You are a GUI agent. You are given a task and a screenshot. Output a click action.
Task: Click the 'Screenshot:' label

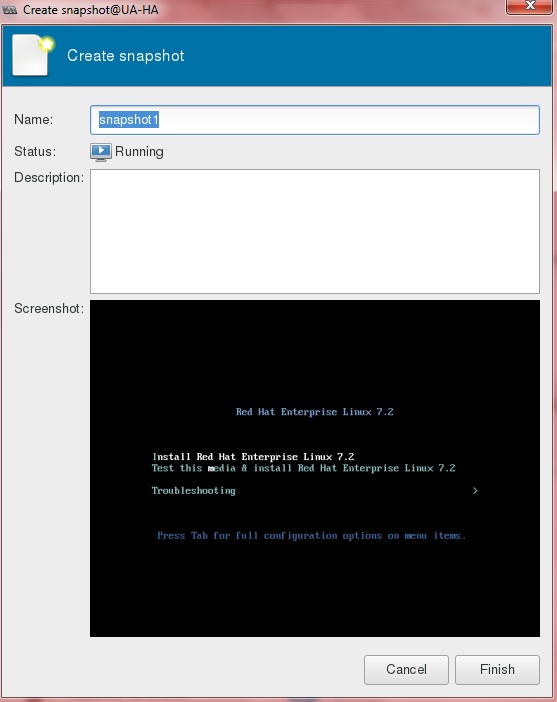coord(49,308)
